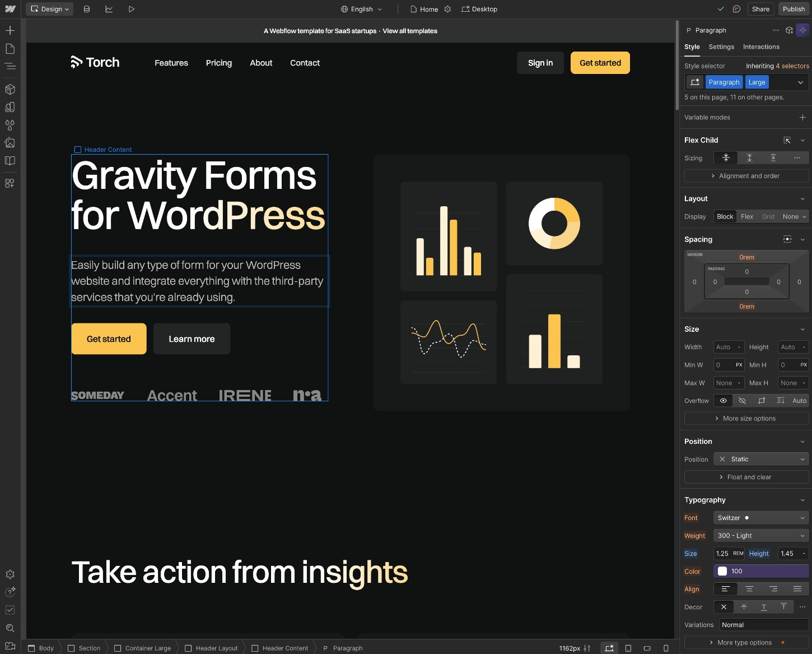This screenshot has width=812, height=654.
Task: Click the Share button
Action: coord(760,9)
